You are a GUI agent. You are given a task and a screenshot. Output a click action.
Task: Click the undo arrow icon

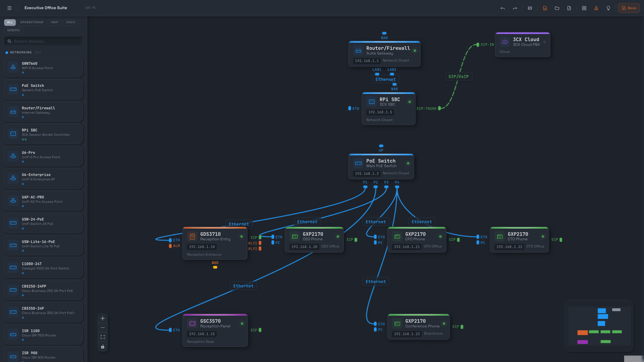point(502,8)
